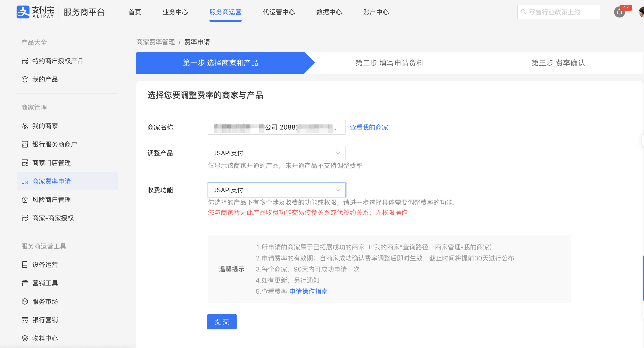Click the 我的商家 person icon
644x348 pixels.
(x=25, y=126)
